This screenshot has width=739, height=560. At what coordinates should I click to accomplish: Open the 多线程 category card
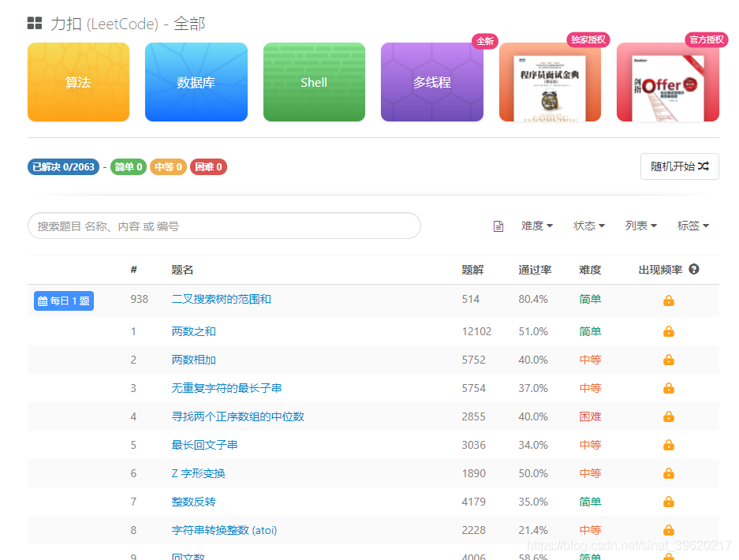pyautogui.click(x=431, y=82)
